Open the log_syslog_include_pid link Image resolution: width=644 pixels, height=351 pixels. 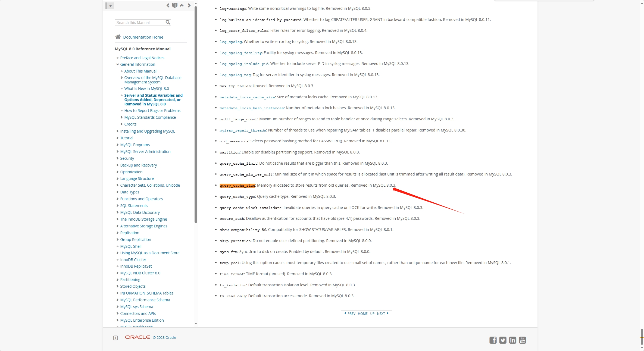tap(244, 64)
